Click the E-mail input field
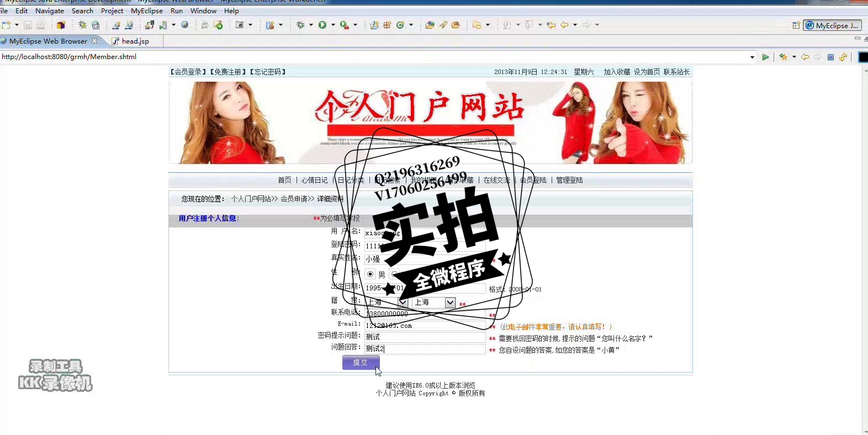This screenshot has width=868, height=435. (425, 326)
